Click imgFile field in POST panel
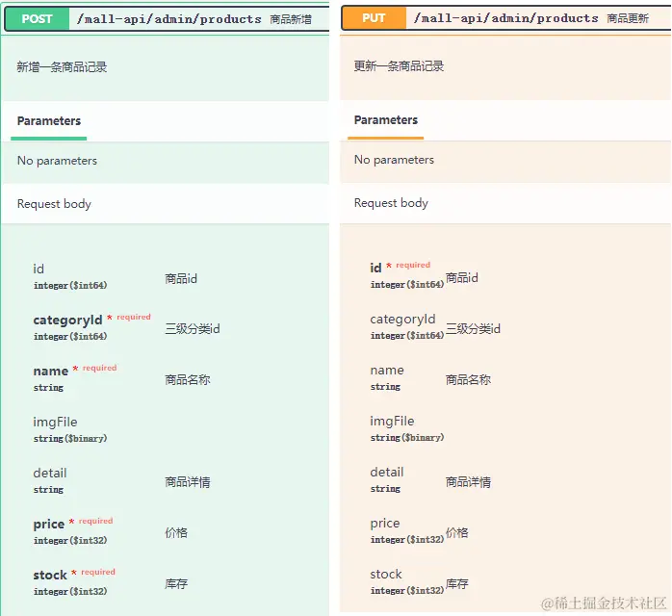Image resolution: width=672 pixels, height=616 pixels. tap(55, 423)
